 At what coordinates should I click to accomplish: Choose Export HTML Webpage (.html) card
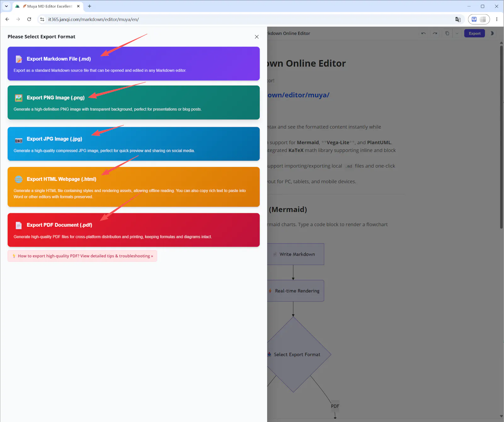click(134, 187)
